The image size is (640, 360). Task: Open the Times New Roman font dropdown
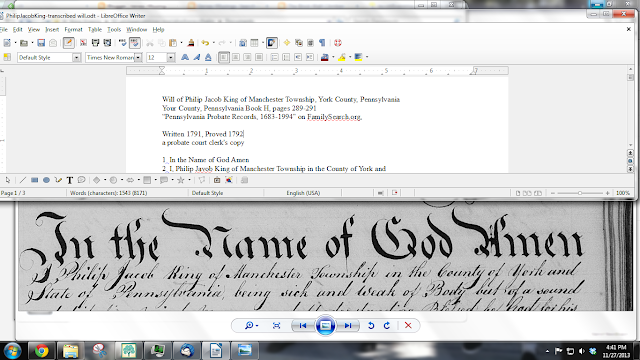[138, 58]
